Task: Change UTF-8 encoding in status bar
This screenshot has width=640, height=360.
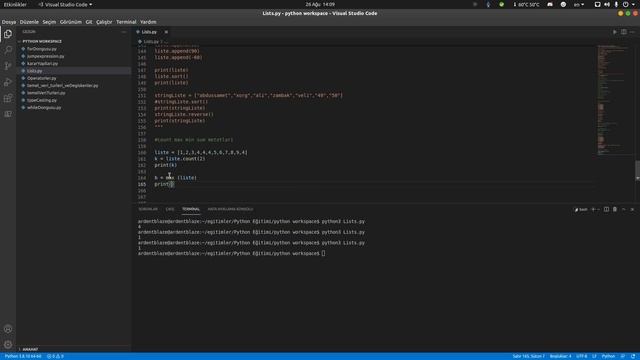Action: pyautogui.click(x=582, y=356)
